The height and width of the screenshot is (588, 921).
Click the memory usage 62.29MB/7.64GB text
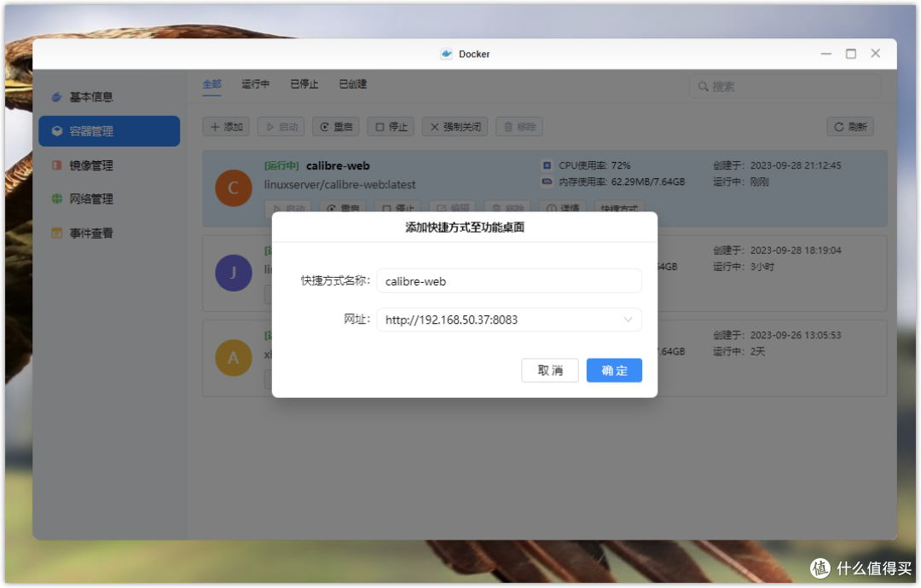(648, 182)
